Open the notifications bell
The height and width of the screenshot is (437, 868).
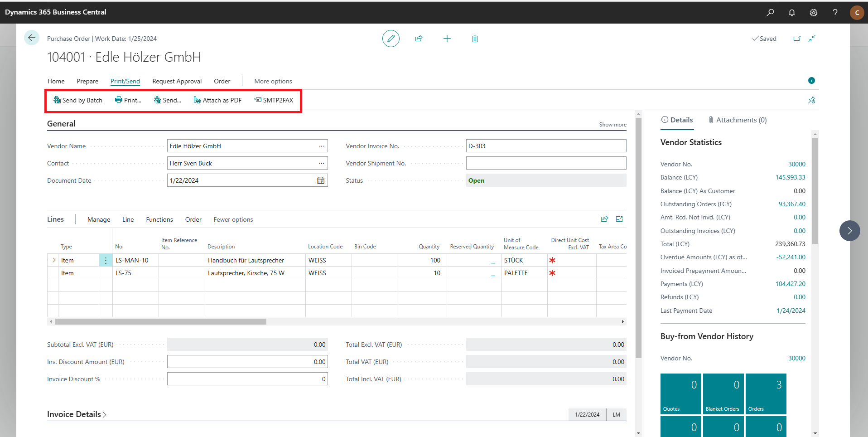pyautogui.click(x=792, y=13)
